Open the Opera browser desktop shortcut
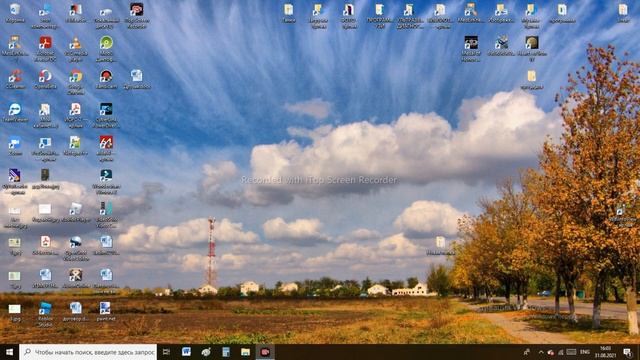Image resolution: width=640 pixels, height=360 pixels. point(45,79)
